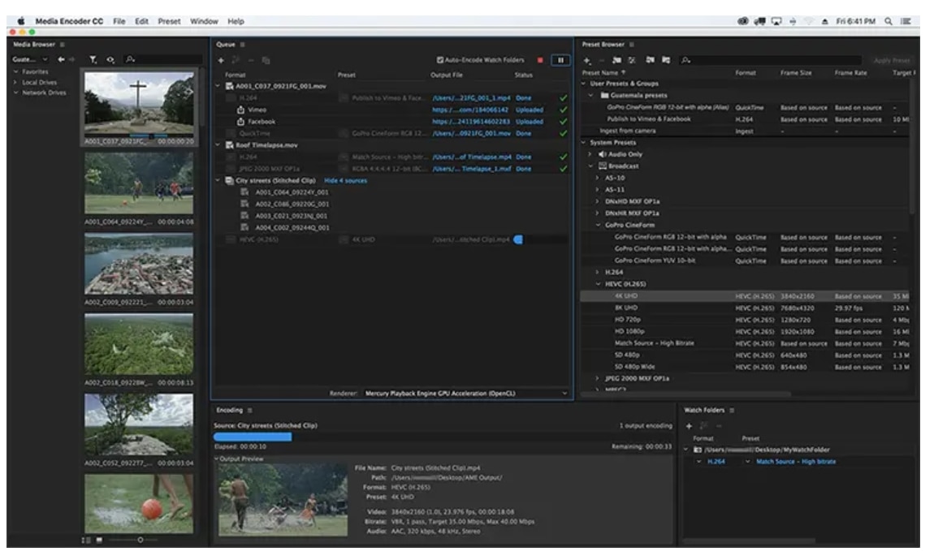Select the Facebook publish icon row

click(240, 122)
